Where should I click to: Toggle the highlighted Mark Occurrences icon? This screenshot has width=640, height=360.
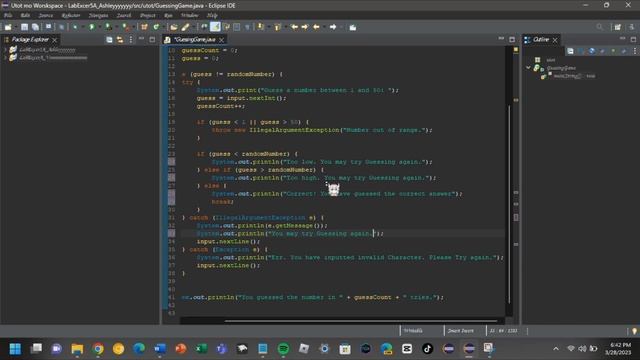tap(215, 27)
